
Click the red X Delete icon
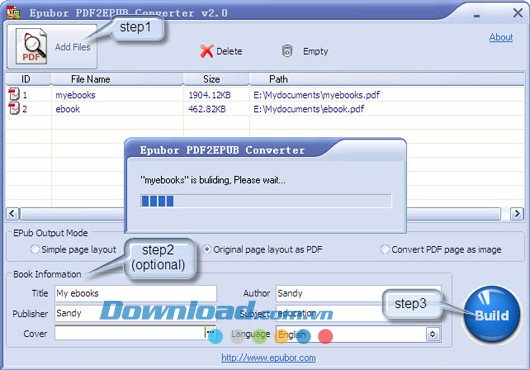point(207,51)
